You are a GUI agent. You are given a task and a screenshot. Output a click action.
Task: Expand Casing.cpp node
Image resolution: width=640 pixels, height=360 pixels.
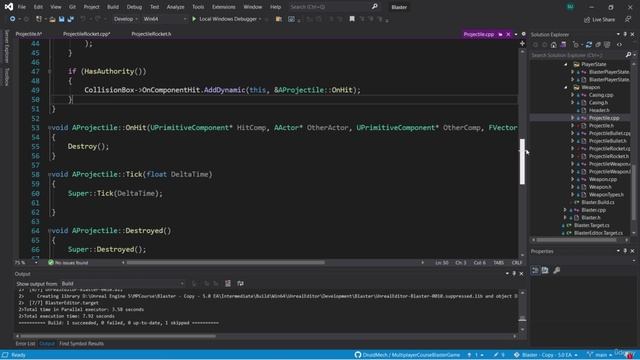coord(572,95)
